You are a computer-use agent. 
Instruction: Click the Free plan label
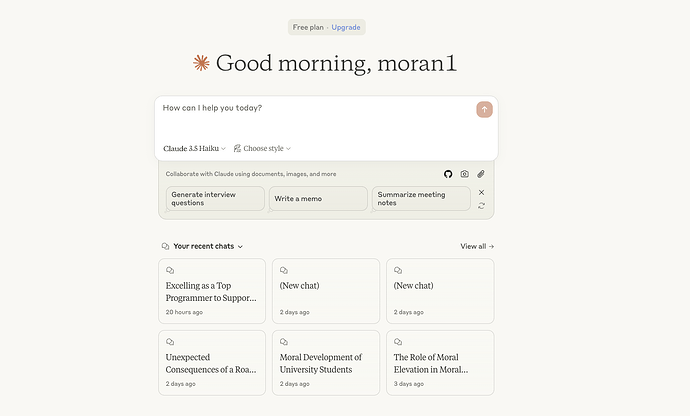coord(308,27)
